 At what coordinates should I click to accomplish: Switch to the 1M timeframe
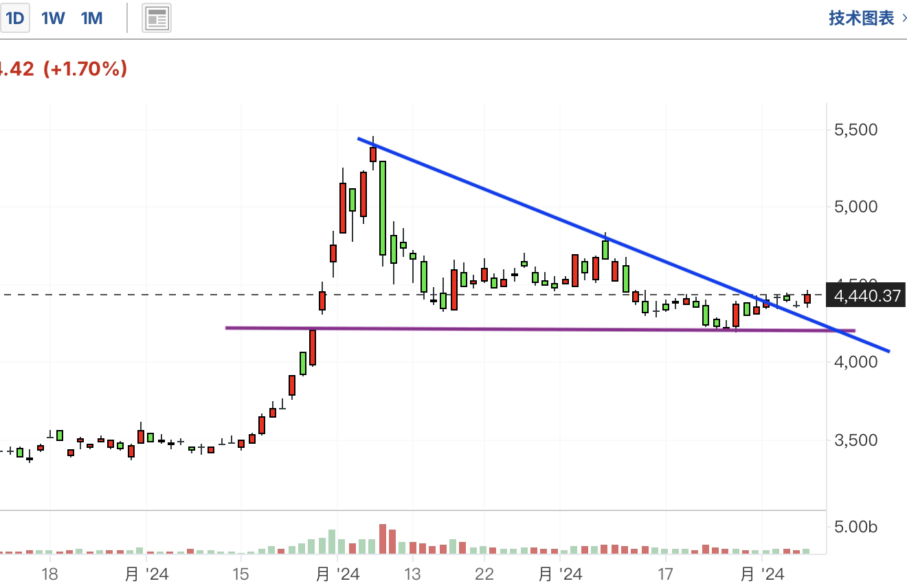click(91, 19)
